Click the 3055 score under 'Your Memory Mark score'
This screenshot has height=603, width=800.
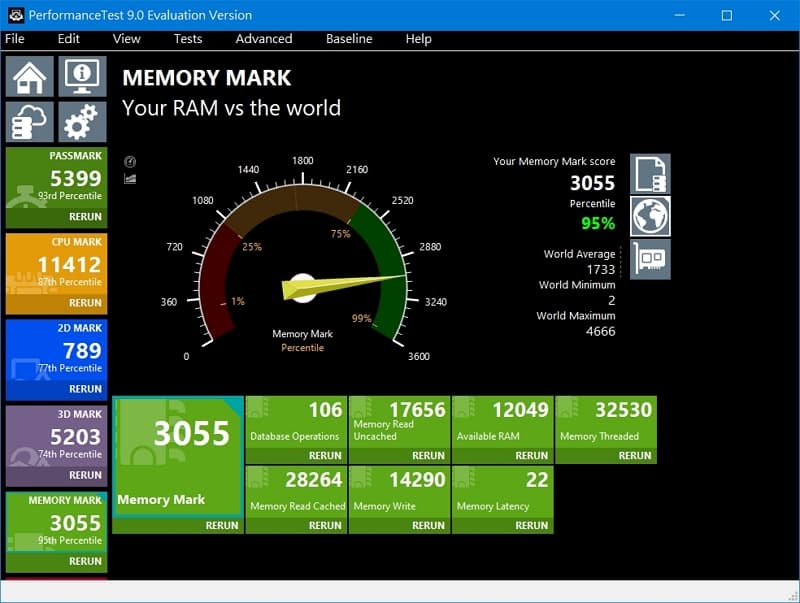(592, 183)
